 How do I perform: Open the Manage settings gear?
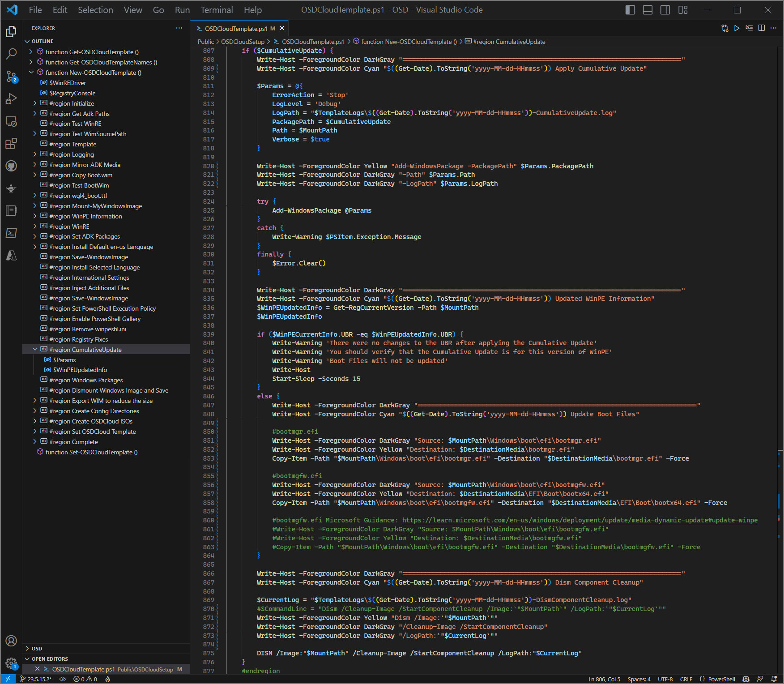[x=11, y=663]
